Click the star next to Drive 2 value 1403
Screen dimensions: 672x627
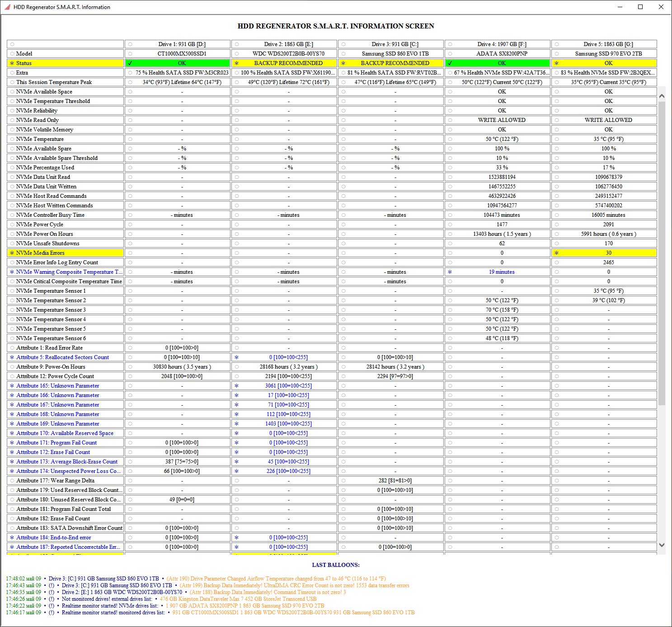tap(237, 424)
